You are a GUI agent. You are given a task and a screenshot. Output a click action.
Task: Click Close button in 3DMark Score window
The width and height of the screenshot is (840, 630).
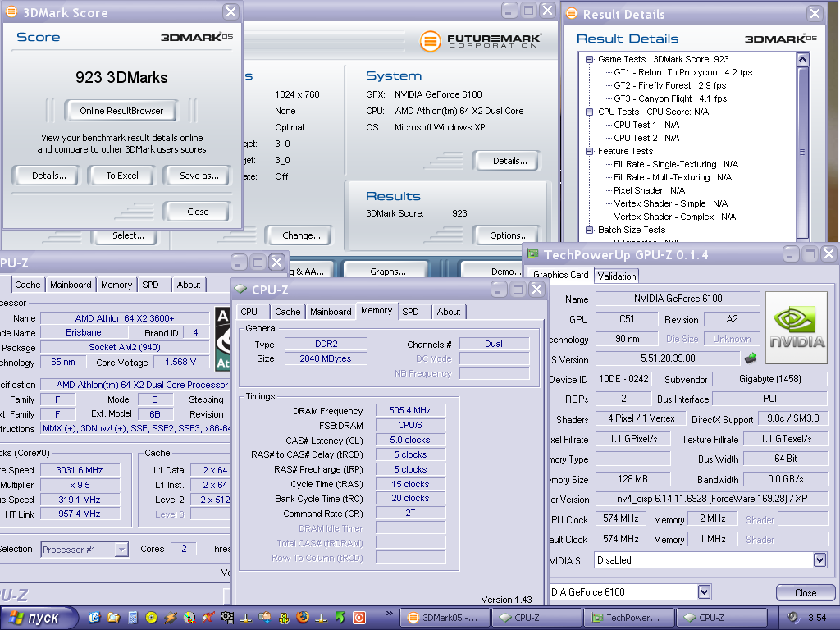pos(198,212)
